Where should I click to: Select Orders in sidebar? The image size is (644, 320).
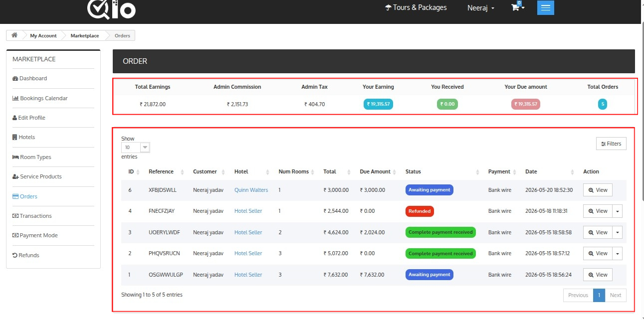tap(25, 196)
